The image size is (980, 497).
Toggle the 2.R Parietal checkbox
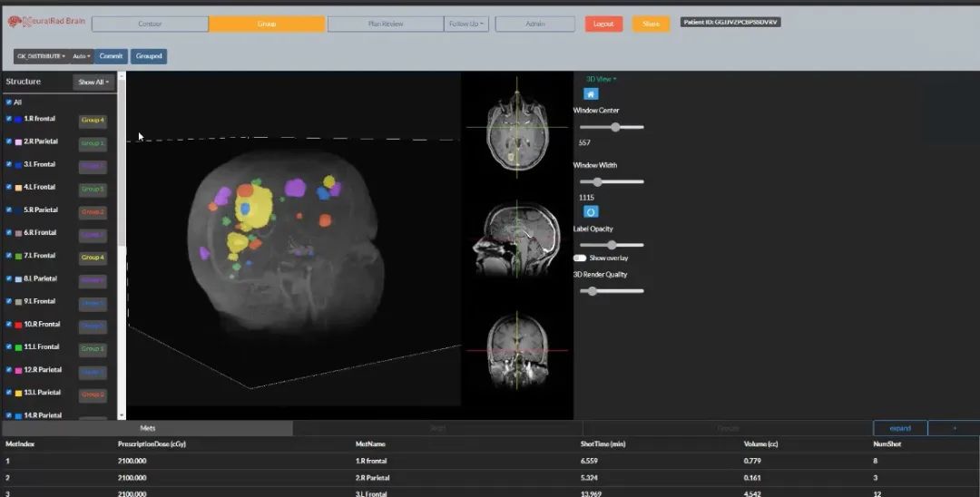click(x=8, y=141)
